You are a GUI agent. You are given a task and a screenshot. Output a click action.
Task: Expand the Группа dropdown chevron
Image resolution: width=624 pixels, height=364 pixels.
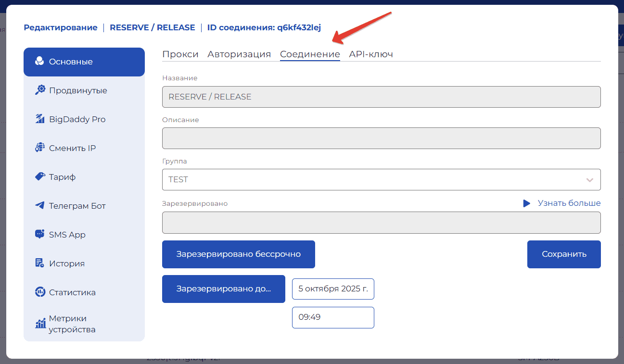click(589, 180)
